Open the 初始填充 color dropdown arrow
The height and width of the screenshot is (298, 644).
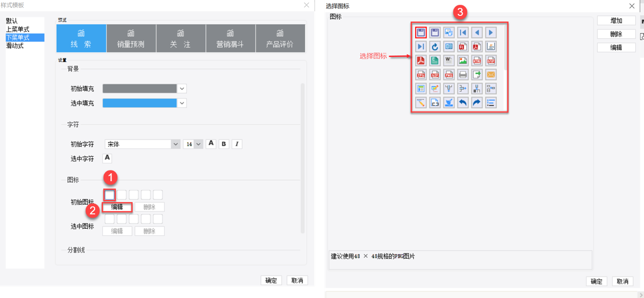pos(182,89)
